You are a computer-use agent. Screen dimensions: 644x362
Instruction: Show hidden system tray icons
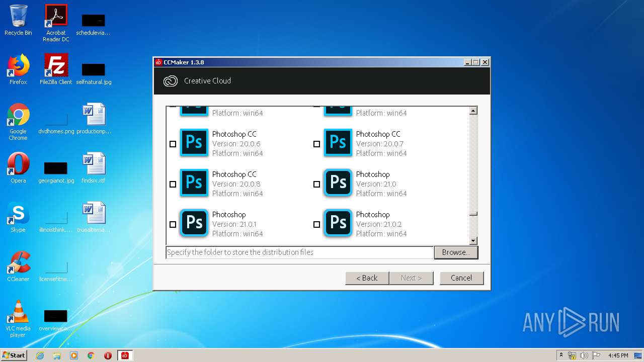coord(561,355)
